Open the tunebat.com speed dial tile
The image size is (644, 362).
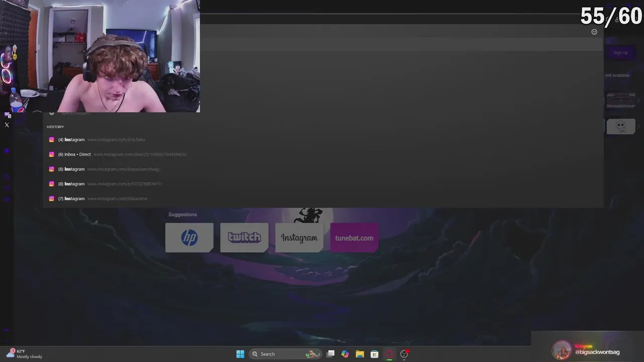pos(354,238)
